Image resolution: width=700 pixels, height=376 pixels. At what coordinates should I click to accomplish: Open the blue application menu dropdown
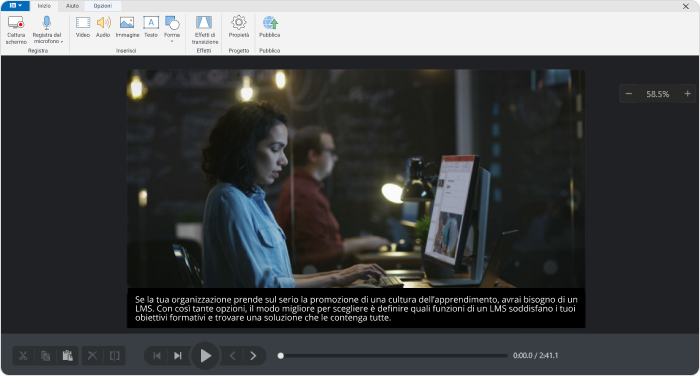click(x=16, y=6)
